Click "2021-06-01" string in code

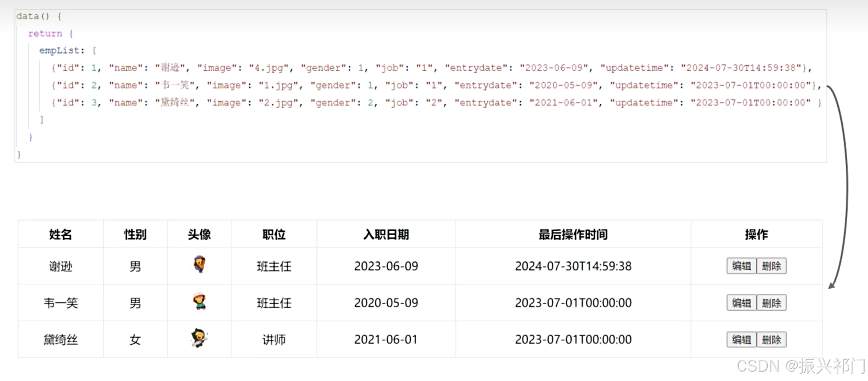(x=564, y=102)
